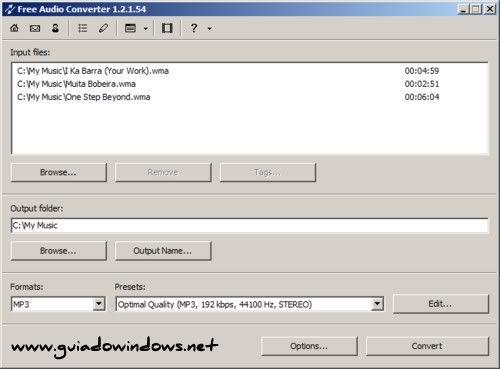This screenshot has width=500, height=369.
Task: Click the list view toolbar icon
Action: pyautogui.click(x=82, y=28)
